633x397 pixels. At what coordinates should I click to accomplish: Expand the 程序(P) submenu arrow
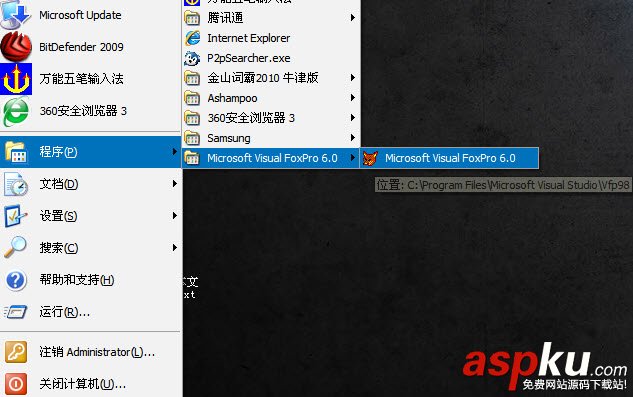pyautogui.click(x=174, y=151)
